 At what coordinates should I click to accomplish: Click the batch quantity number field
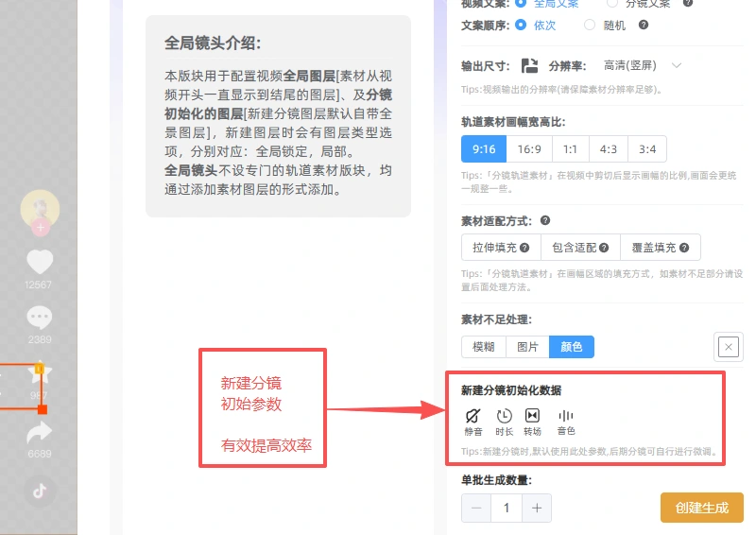pyautogui.click(x=507, y=508)
